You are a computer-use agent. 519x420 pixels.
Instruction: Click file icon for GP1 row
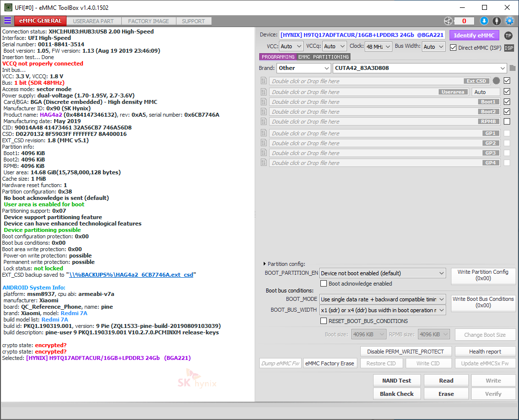tap(264, 133)
